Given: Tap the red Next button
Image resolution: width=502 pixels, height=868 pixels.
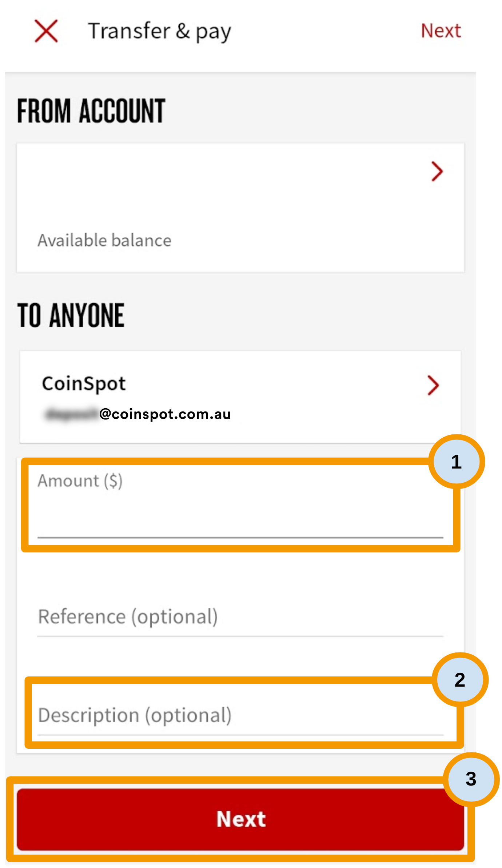Looking at the screenshot, I should (x=240, y=820).
